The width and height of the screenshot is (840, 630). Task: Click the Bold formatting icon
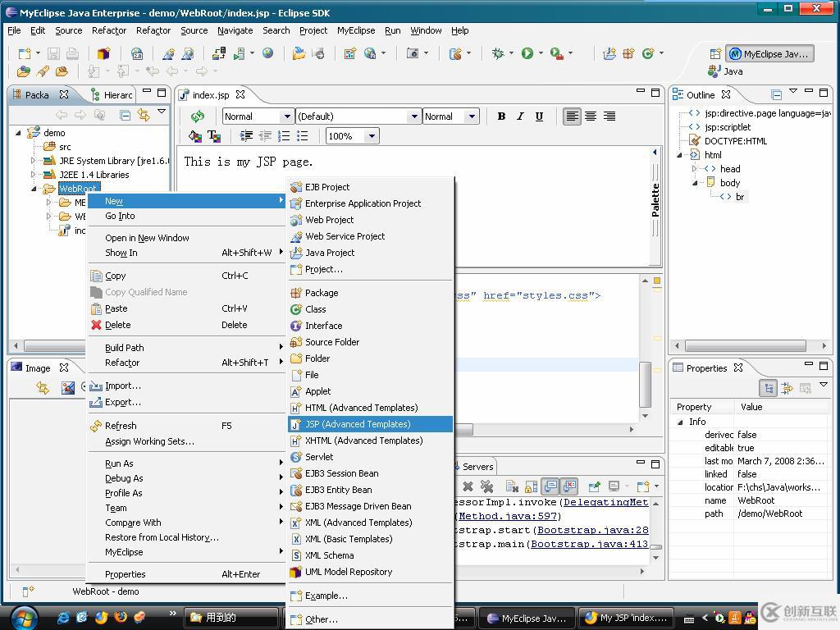coord(501,116)
